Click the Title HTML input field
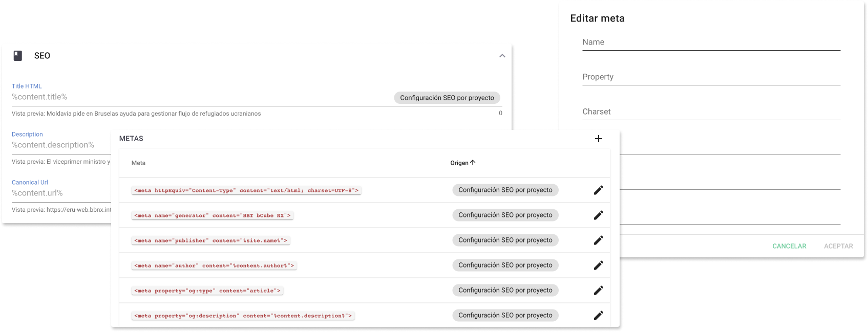Viewport: 868px width, 332px height. click(200, 97)
